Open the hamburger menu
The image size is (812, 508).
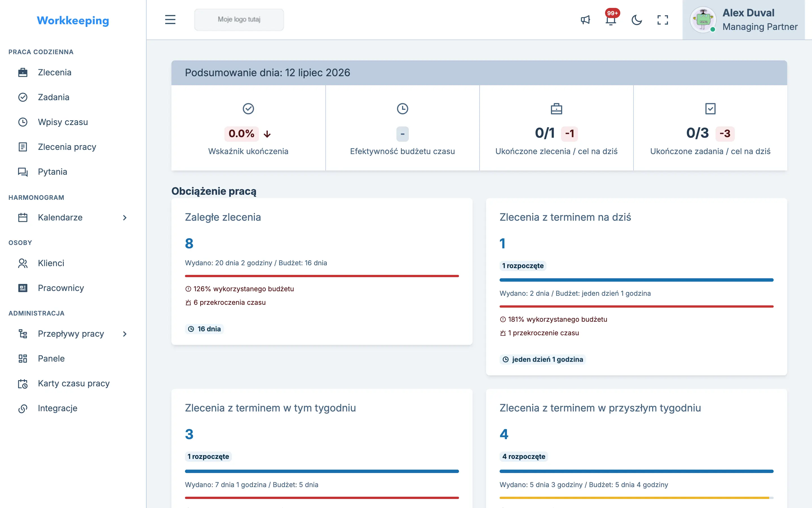[x=170, y=20]
